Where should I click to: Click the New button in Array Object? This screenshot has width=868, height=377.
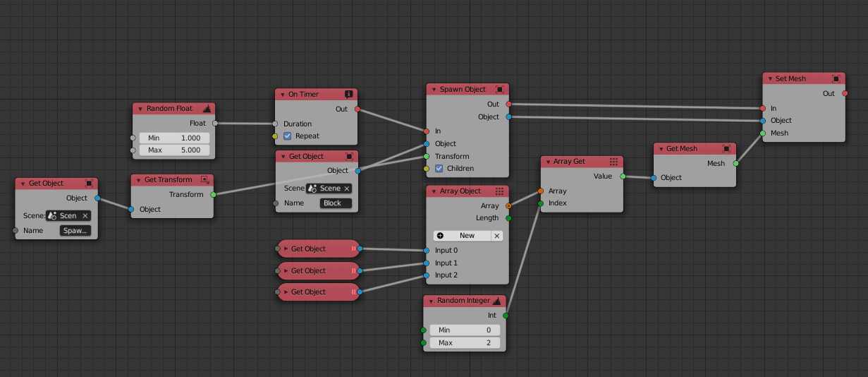point(462,236)
